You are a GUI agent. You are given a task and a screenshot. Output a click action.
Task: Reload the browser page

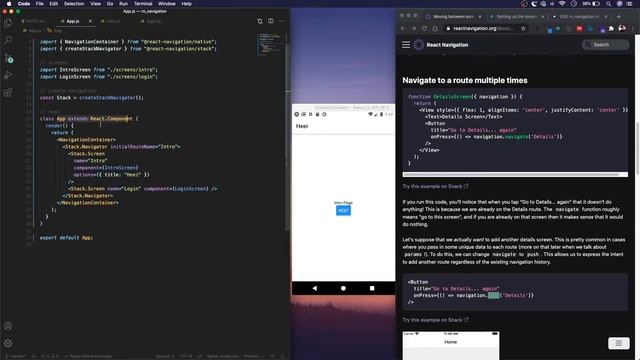[x=424, y=29]
